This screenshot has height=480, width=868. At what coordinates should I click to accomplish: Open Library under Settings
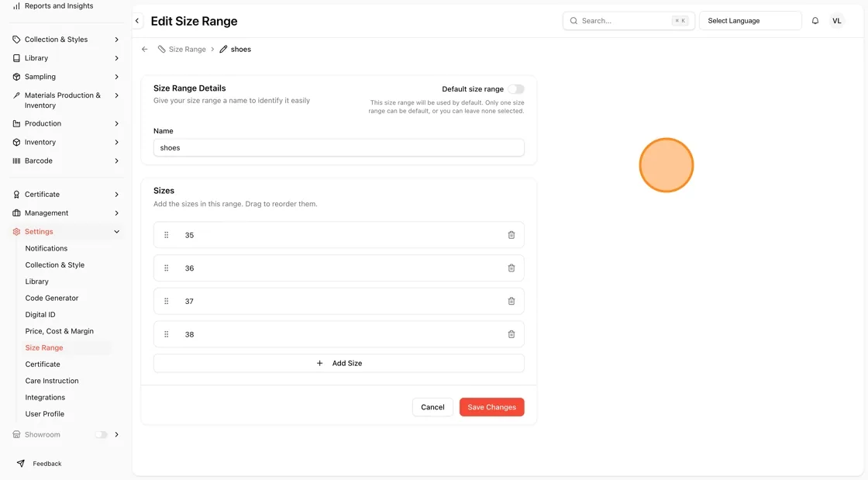pyautogui.click(x=36, y=281)
